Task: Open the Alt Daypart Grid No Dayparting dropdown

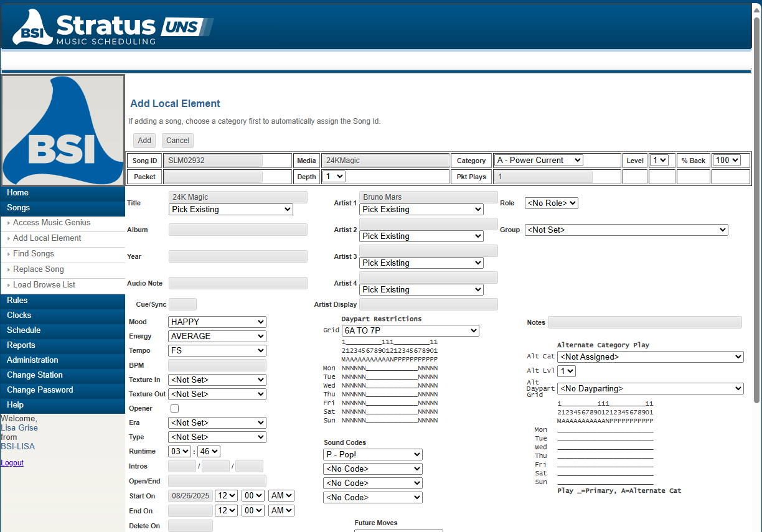Action: [651, 388]
